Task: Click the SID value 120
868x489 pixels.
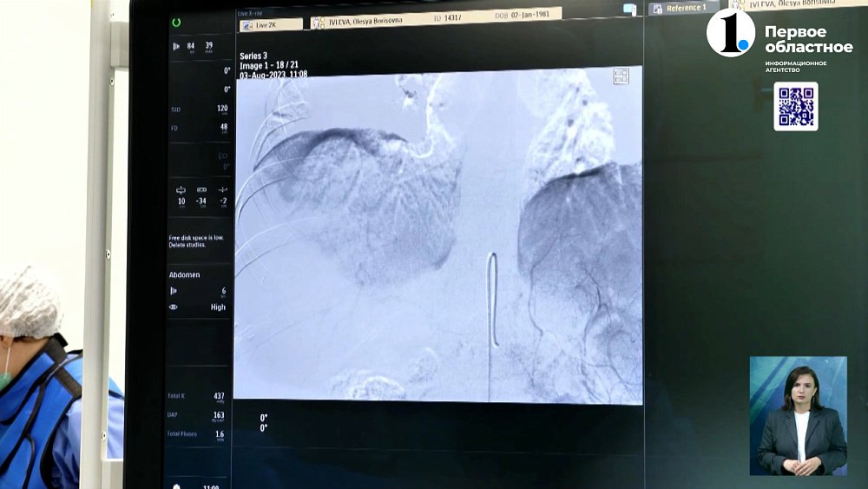Action: (x=222, y=109)
